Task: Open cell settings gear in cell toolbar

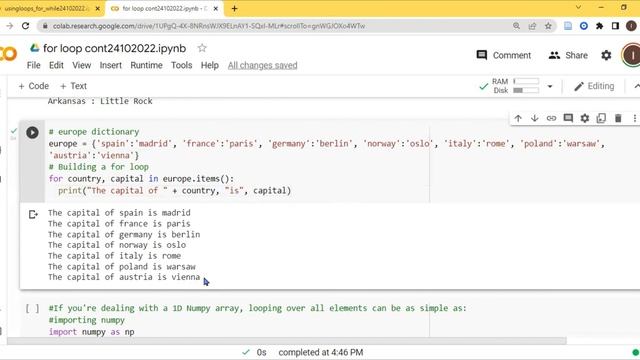Action: coord(585,118)
